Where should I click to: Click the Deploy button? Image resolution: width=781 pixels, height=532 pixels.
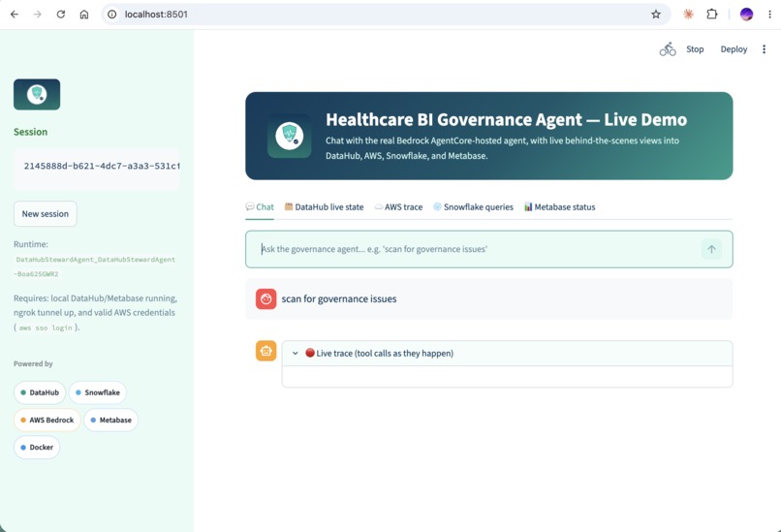[734, 48]
